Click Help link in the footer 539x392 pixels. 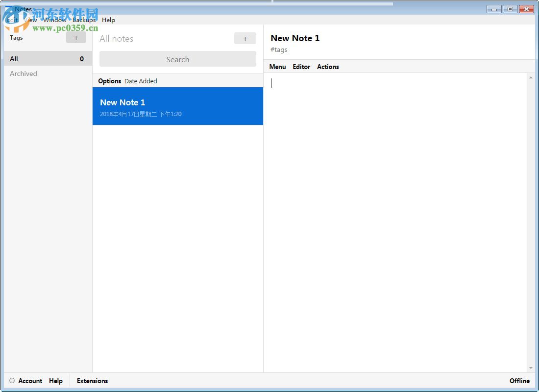[x=56, y=381]
